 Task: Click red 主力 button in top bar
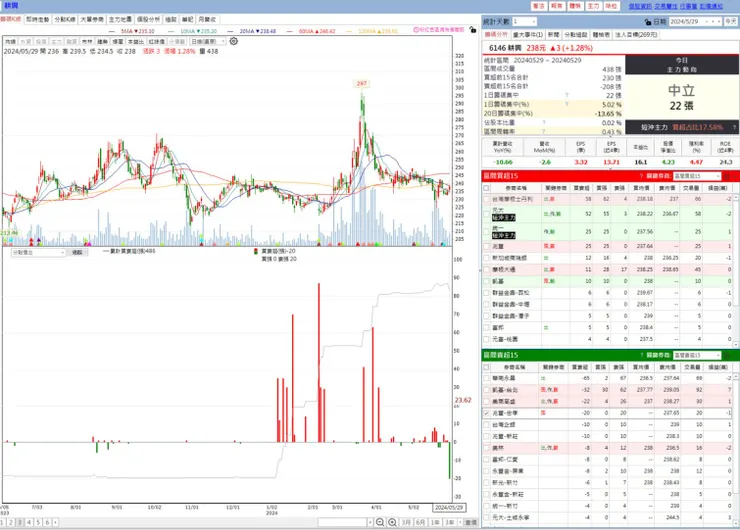click(593, 6)
